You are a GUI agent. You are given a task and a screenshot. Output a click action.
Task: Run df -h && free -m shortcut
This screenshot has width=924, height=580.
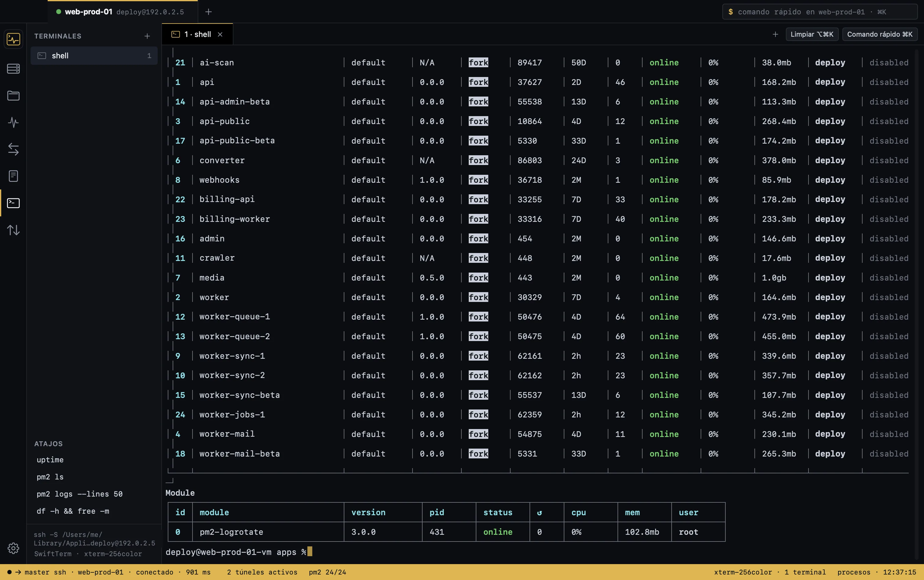pyautogui.click(x=73, y=511)
